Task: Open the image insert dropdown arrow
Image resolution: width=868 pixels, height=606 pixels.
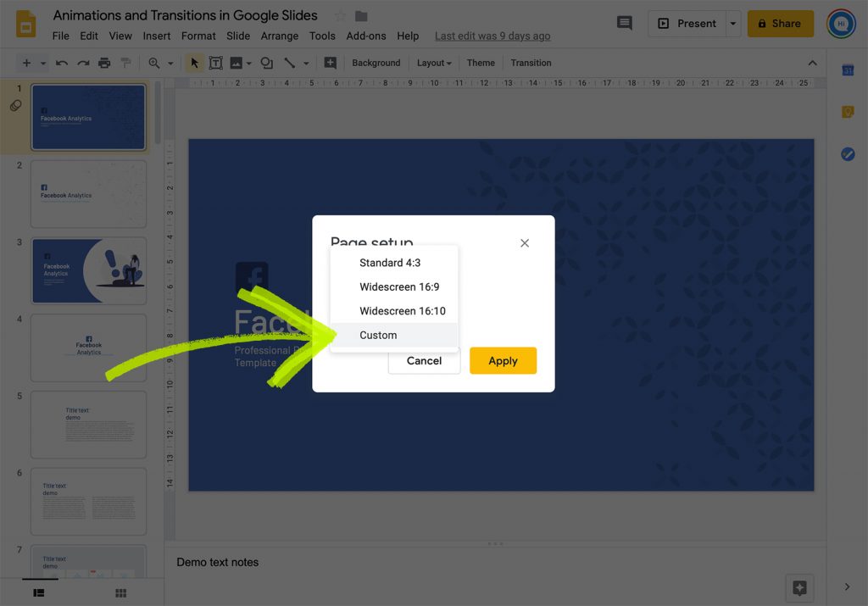Action: (249, 64)
